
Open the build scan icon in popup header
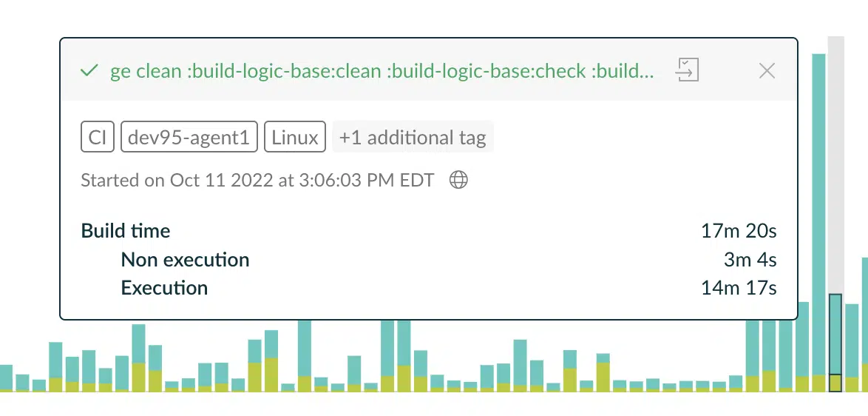click(687, 70)
